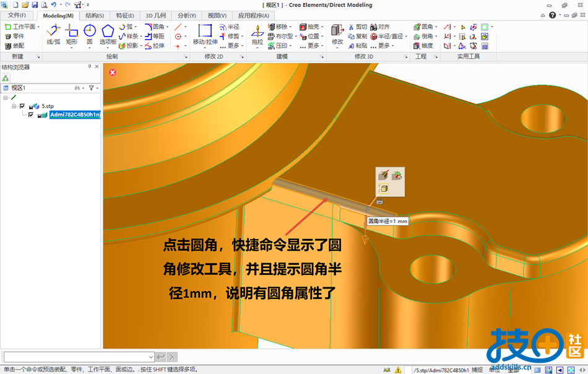Pin the 结构浏览器 panel

[90, 66]
